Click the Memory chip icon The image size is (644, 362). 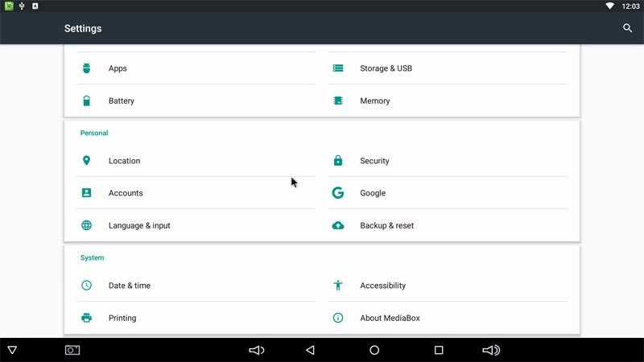pyautogui.click(x=338, y=101)
